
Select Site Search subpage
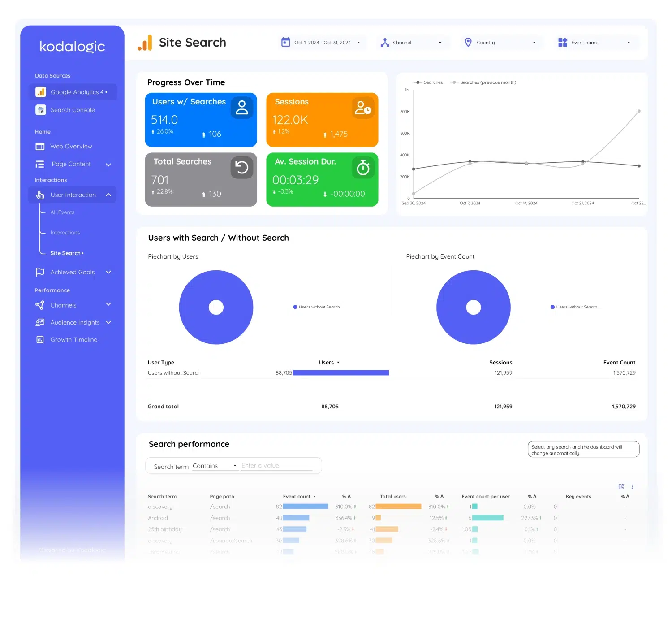pyautogui.click(x=67, y=253)
